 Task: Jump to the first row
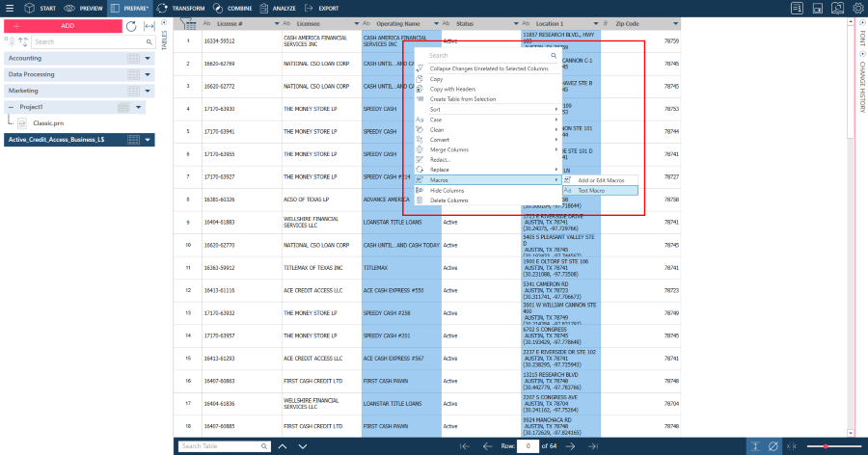pyautogui.click(x=465, y=446)
